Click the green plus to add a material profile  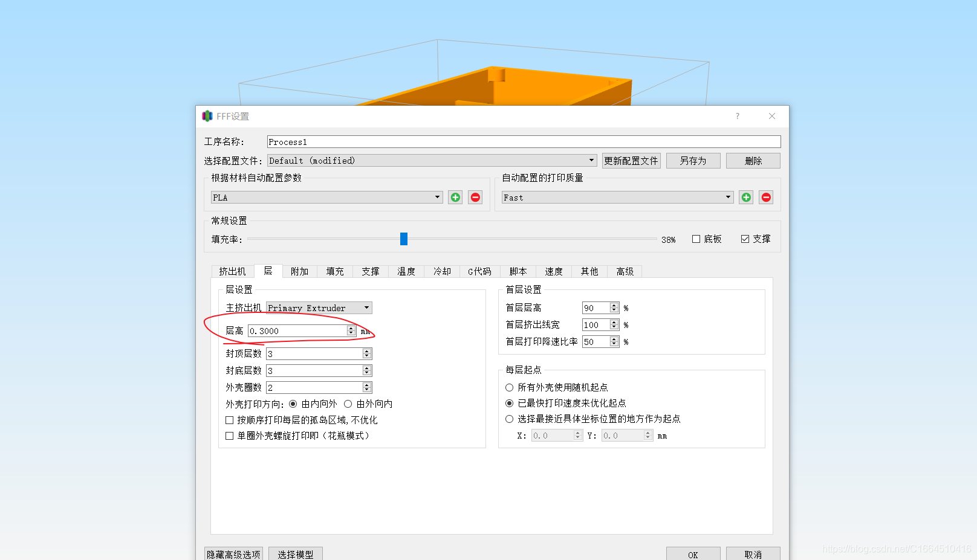455,197
